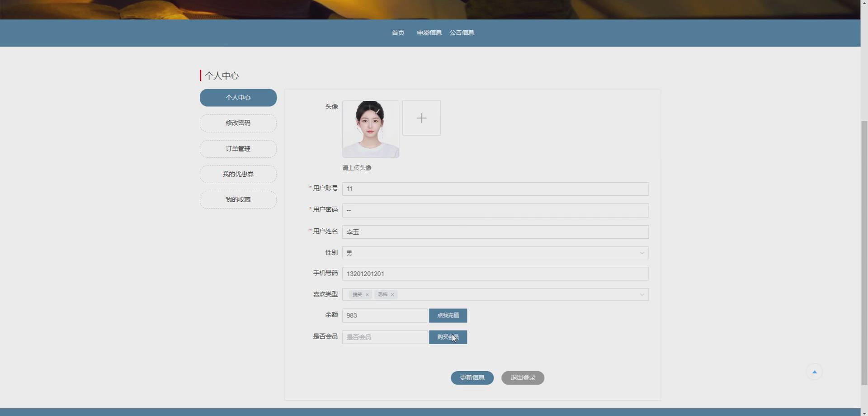Open 我的收藏 in the side menu
Image resolution: width=868 pixels, height=416 pixels.
[238, 200]
